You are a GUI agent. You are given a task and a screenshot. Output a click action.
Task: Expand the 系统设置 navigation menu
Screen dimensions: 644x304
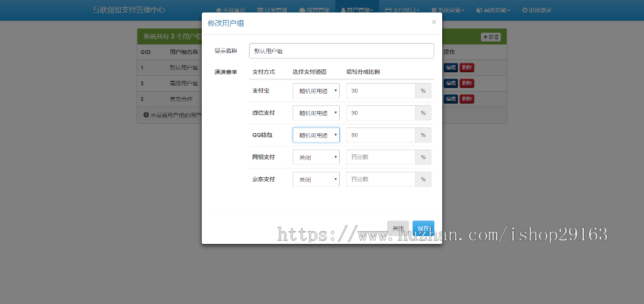(x=448, y=10)
